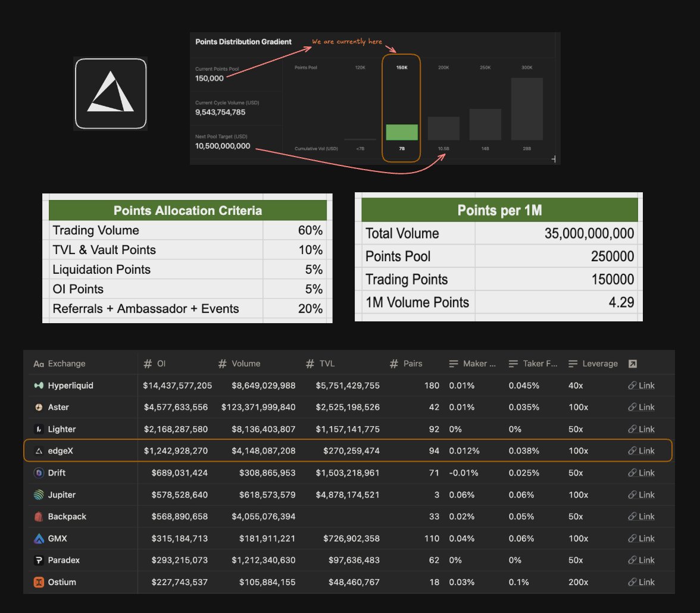Image resolution: width=700 pixels, height=613 pixels.
Task: Click Next Pool Target 10,500,000,000
Action: tap(223, 146)
